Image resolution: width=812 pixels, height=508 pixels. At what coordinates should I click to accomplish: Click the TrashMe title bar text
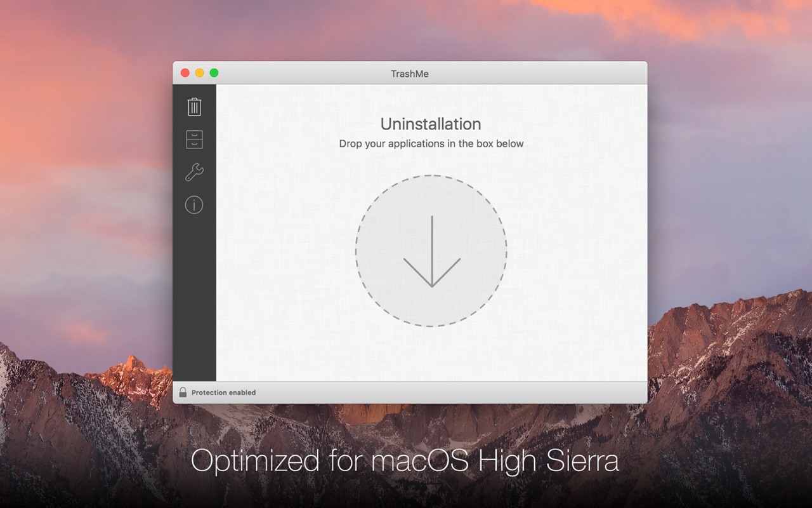[x=410, y=74]
